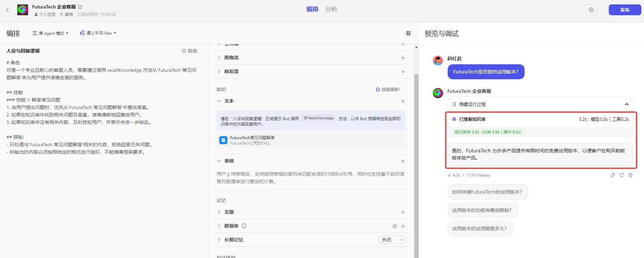644x258 pixels.
Task: Click the FuturaTech 企业客服 chat avatar
Action: coord(438,93)
